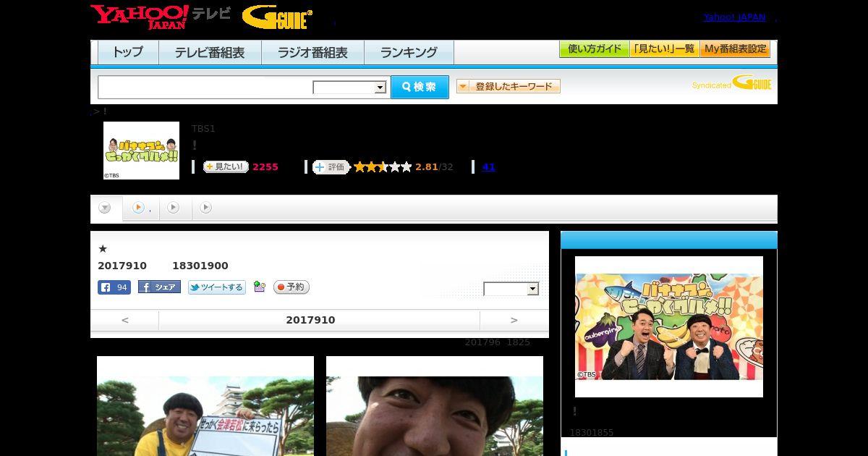Screen dimensions: 868x456
Task: Open 「見たい!」一覧 list
Action: coord(665,49)
